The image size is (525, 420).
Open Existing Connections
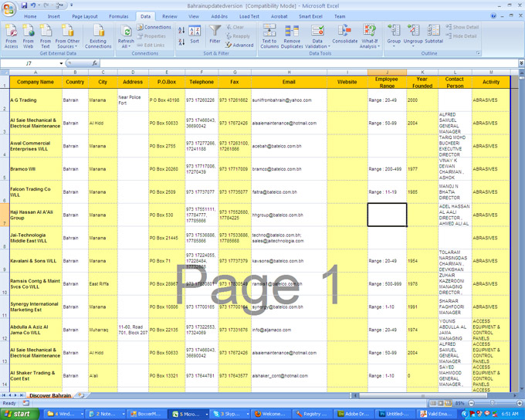[97, 36]
